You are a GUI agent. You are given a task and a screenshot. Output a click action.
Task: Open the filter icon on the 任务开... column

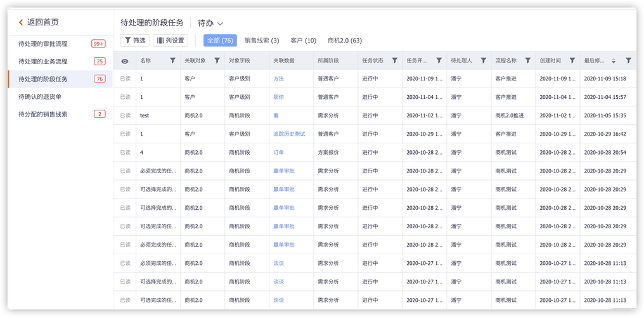[439, 60]
